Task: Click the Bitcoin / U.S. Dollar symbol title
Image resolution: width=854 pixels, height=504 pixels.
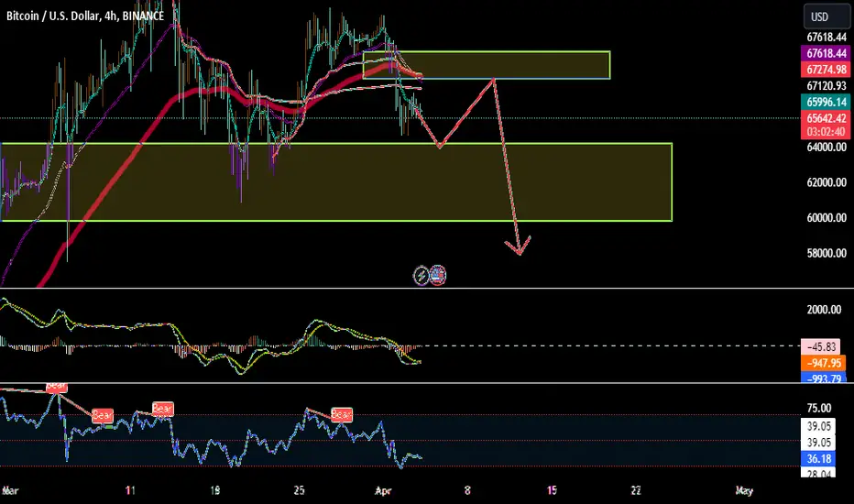Action: click(85, 16)
